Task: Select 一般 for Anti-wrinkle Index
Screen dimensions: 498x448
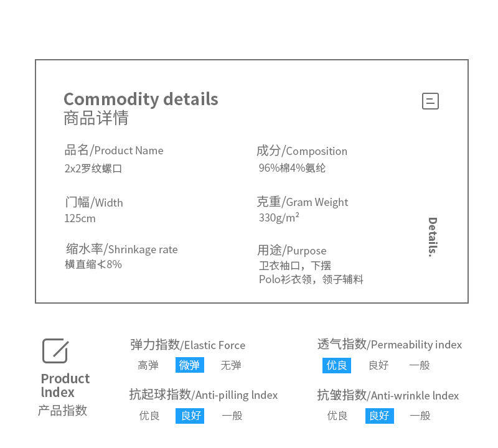Action: 420,416
